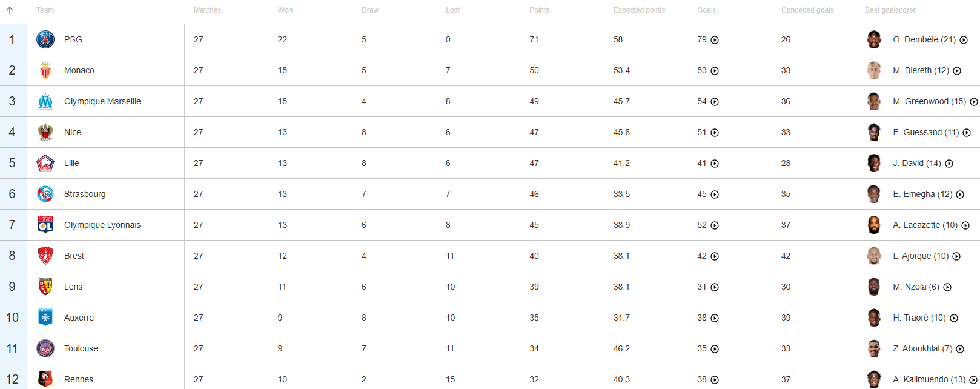This screenshot has width=980, height=389.
Task: Open the E. Guessand (11) player link
Action: click(925, 132)
